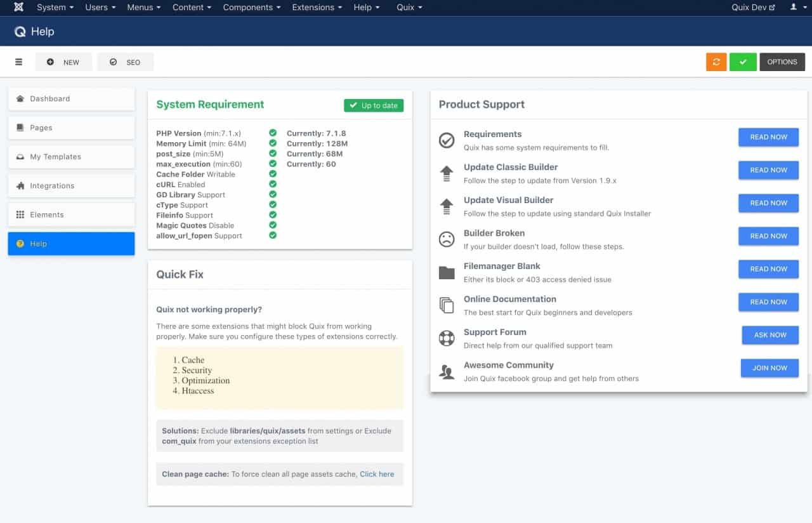This screenshot has width=812, height=523.
Task: Click the Filemanager Blank folder icon
Action: [447, 272]
